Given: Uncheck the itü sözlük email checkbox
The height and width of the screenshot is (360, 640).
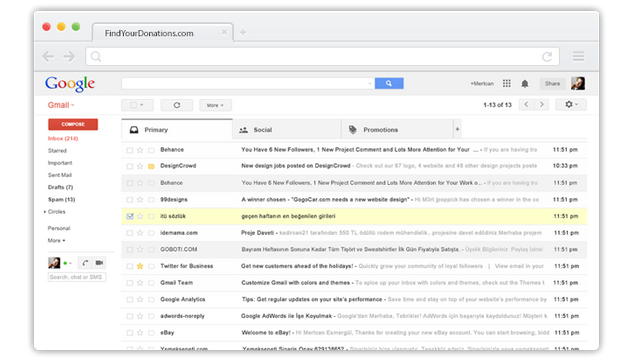Looking at the screenshot, I should pos(130,216).
